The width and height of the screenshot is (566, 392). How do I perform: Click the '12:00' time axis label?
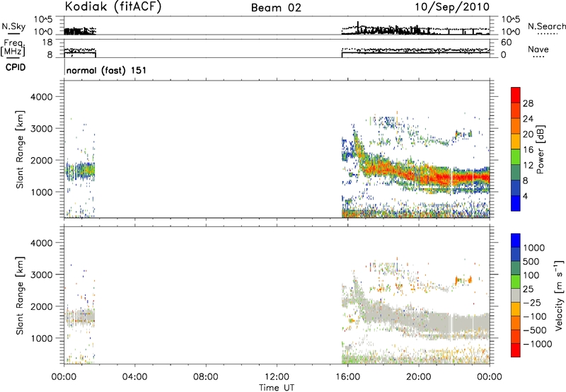pyautogui.click(x=277, y=377)
